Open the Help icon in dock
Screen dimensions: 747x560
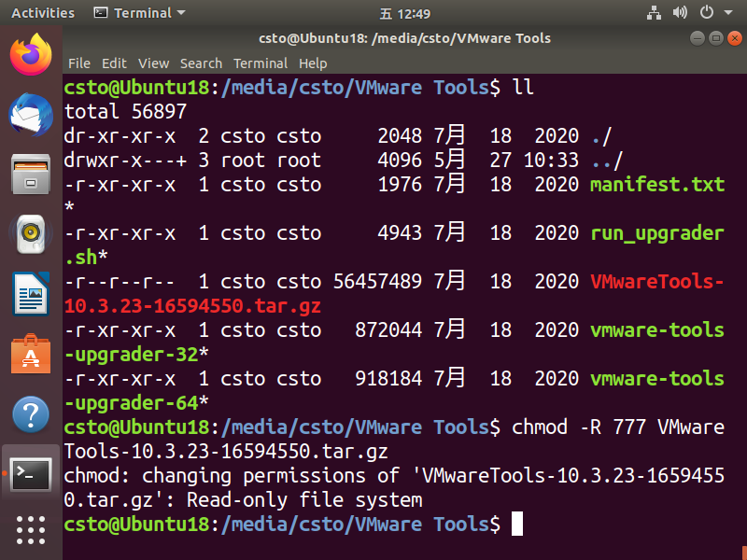(31, 414)
